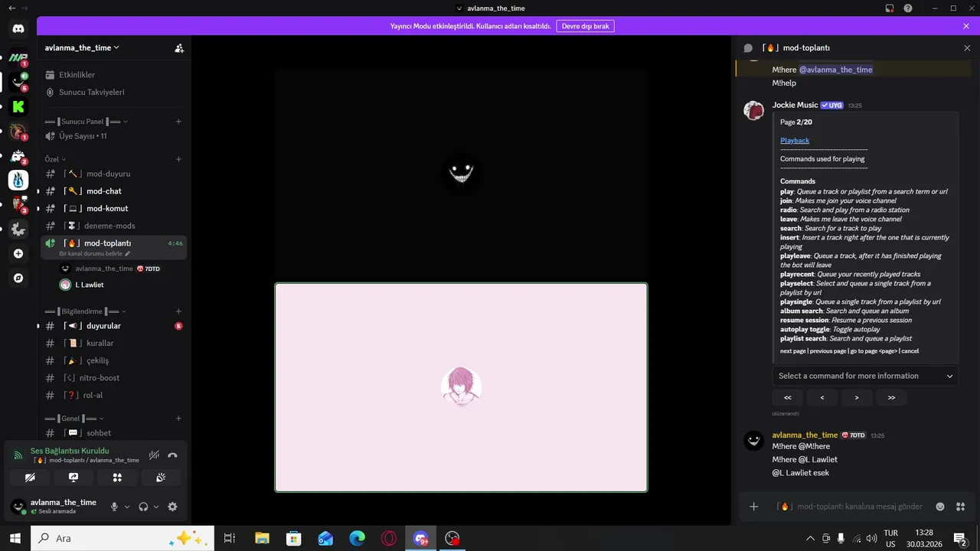Image resolution: width=980 pixels, height=551 pixels.
Task: Open Sunucu Takviyeleri in the sidebar
Action: coord(114,92)
